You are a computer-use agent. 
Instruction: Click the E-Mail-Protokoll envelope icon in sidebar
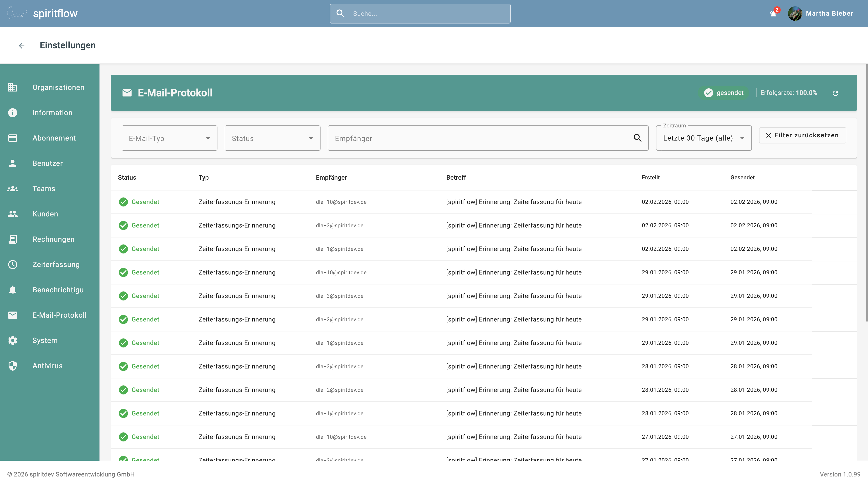coord(13,315)
